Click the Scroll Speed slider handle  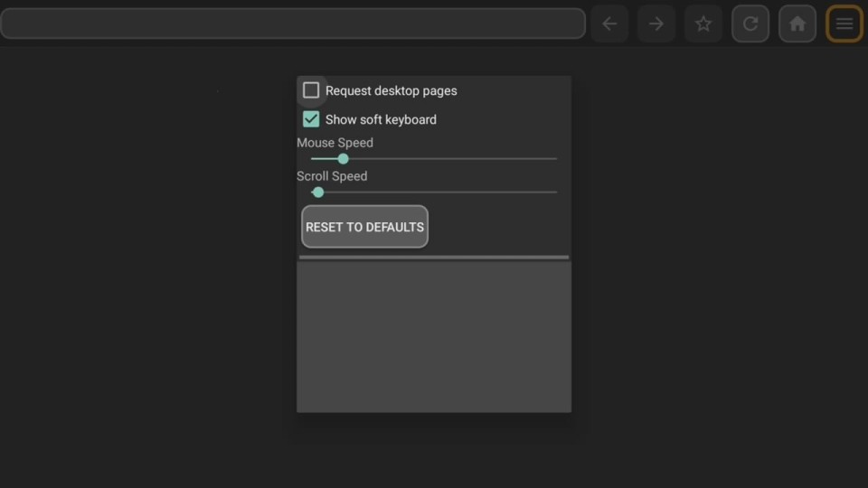tap(317, 192)
